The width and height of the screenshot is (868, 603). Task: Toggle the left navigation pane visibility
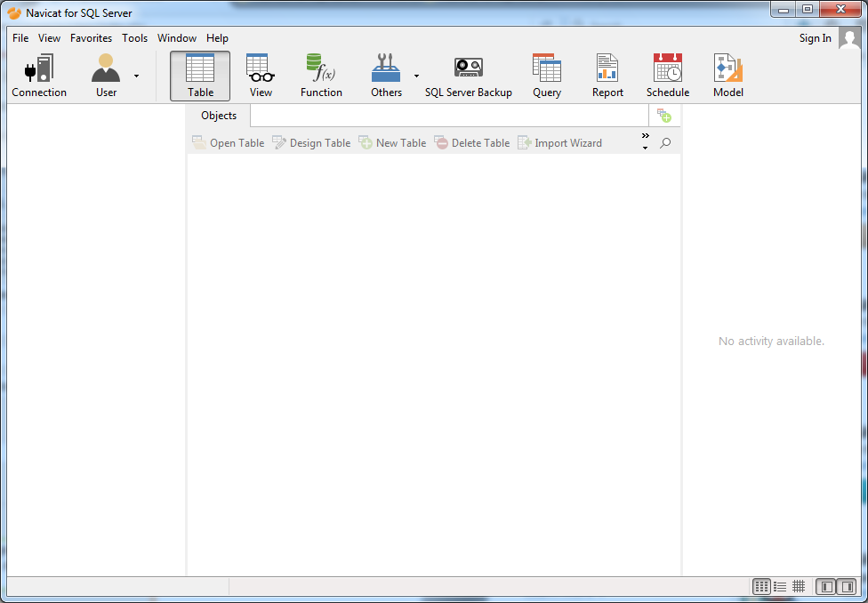[x=826, y=587]
